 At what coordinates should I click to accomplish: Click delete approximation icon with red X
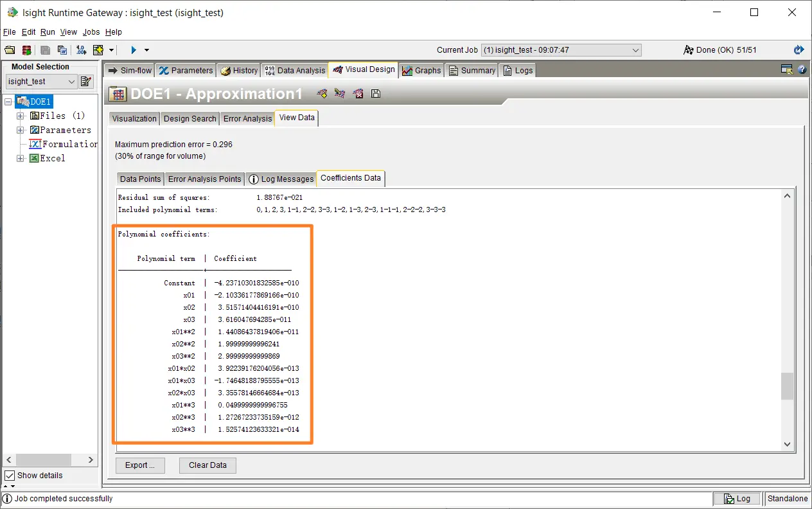pos(358,94)
